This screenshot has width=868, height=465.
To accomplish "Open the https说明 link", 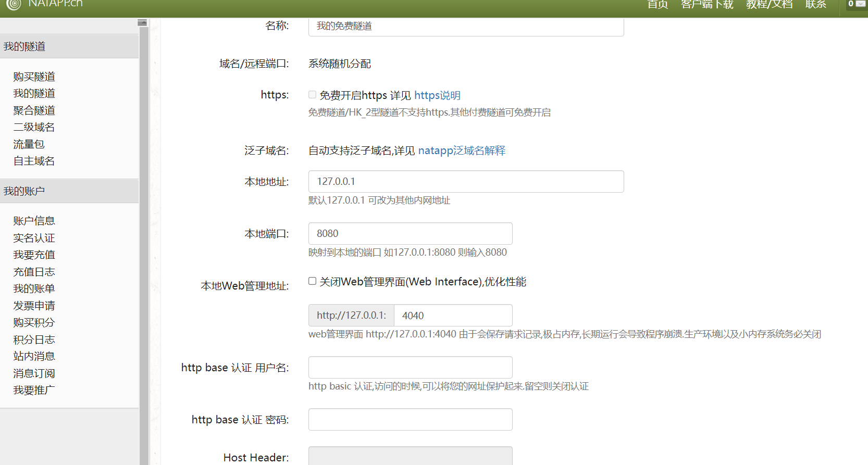I will point(437,95).
